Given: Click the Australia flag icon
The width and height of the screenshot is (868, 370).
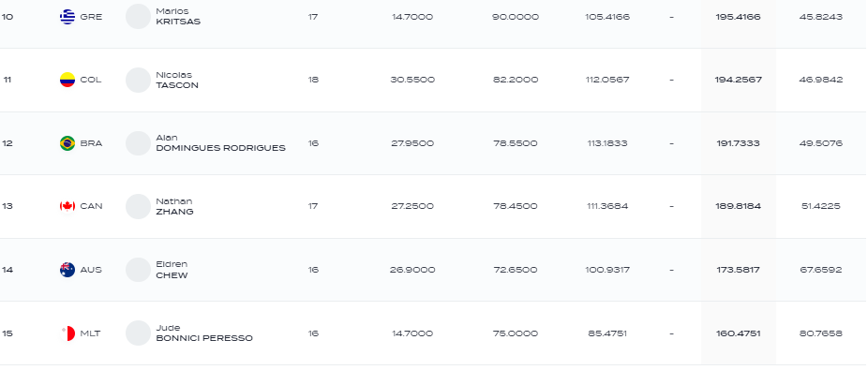Looking at the screenshot, I should [x=67, y=270].
